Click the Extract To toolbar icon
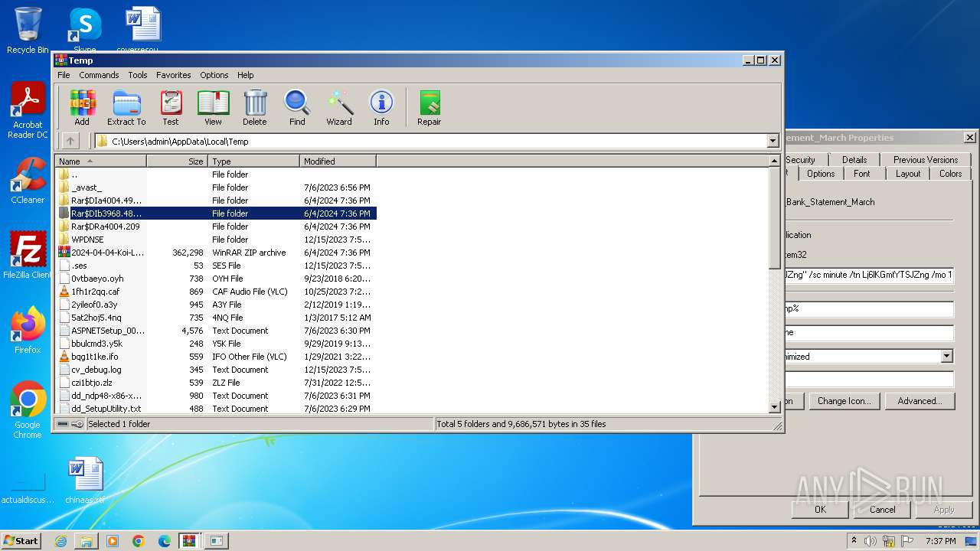This screenshot has width=980, height=551. click(126, 108)
